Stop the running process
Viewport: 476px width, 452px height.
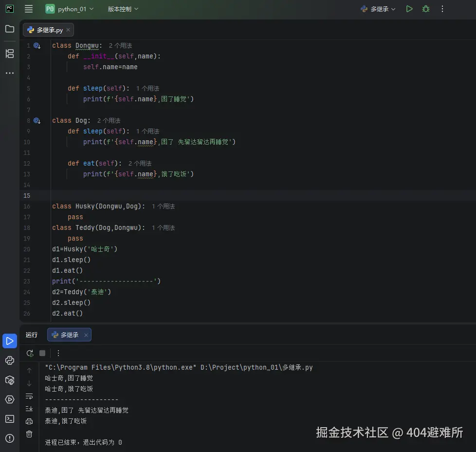[42, 353]
